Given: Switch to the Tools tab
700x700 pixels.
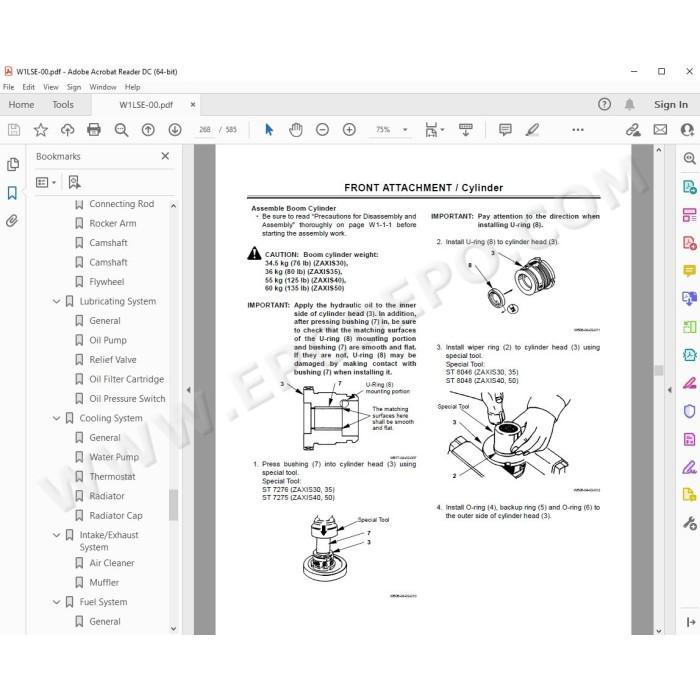Looking at the screenshot, I should 62,105.
